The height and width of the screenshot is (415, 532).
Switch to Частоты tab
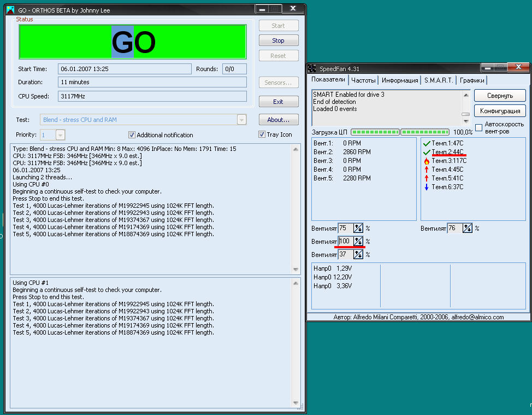coord(363,80)
